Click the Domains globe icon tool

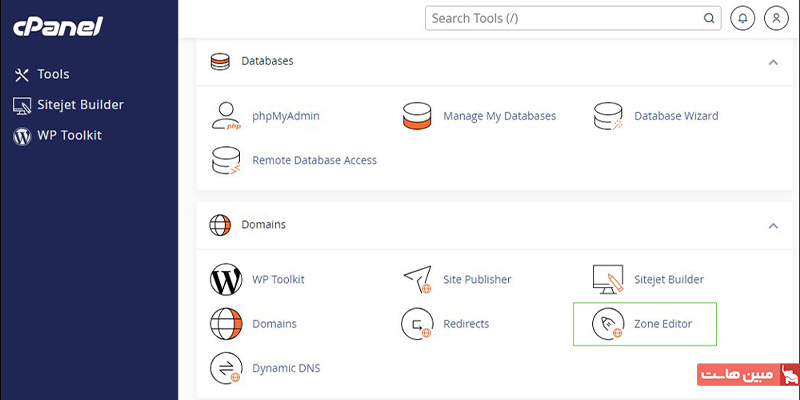tap(226, 323)
